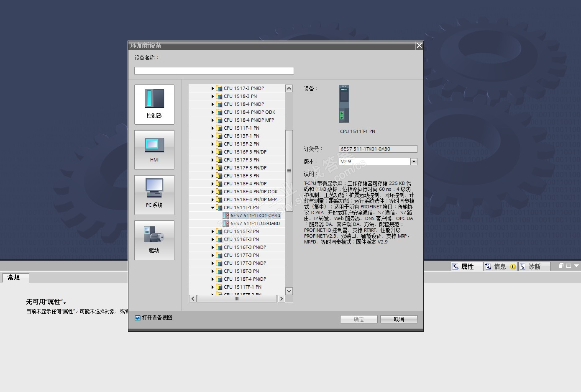Click the folder icon of CPU 1518F-3 PN
This screenshot has height=392, width=581.
[x=219, y=176]
